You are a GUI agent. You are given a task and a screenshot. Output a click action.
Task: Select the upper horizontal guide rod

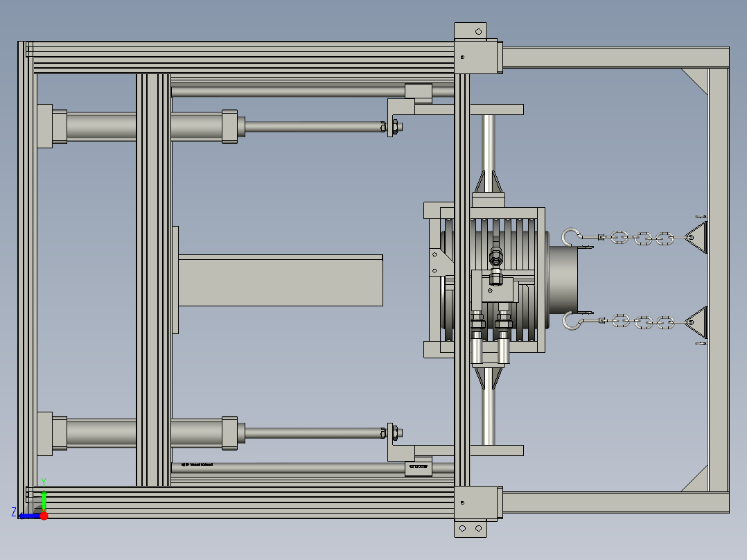click(288, 91)
